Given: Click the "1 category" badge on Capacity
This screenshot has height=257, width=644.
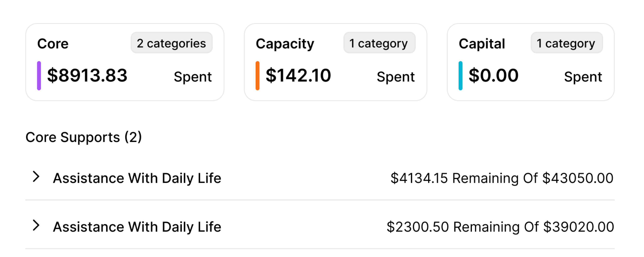Looking at the screenshot, I should [x=379, y=43].
